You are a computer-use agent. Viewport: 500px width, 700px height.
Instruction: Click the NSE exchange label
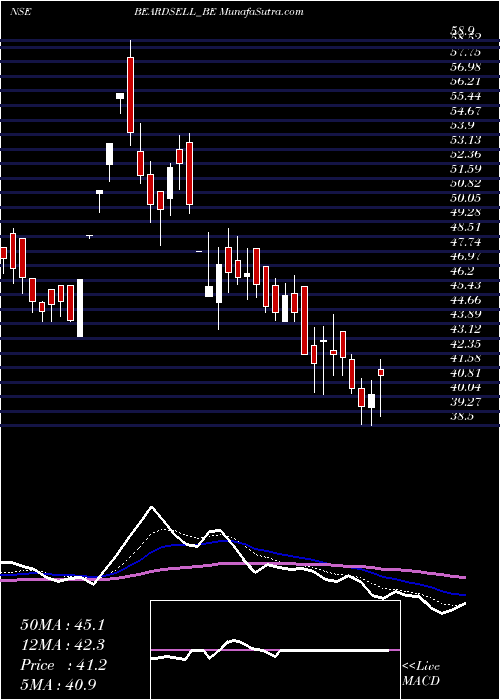21,12
